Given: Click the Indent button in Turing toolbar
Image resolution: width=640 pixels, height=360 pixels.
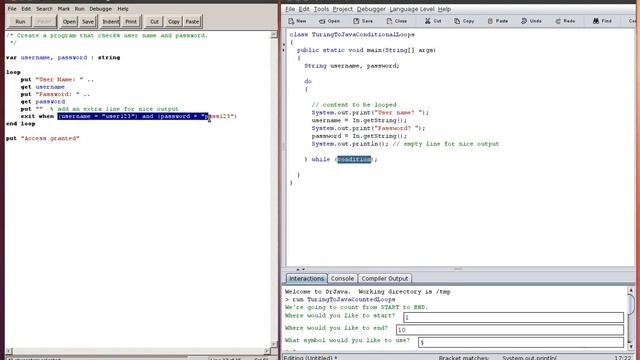Looking at the screenshot, I should [110, 22].
